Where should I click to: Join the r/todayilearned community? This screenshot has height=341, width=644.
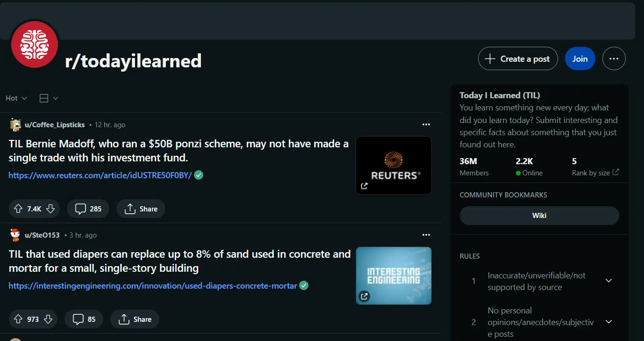(x=580, y=59)
